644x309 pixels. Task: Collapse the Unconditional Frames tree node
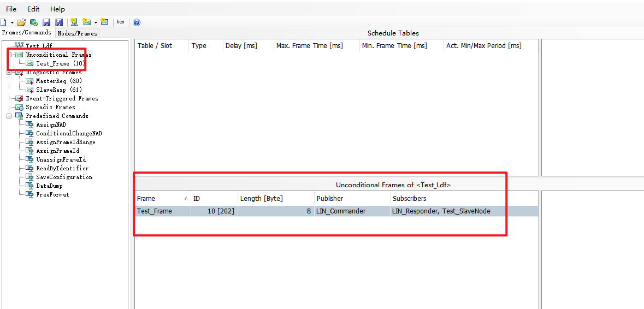tap(9, 55)
